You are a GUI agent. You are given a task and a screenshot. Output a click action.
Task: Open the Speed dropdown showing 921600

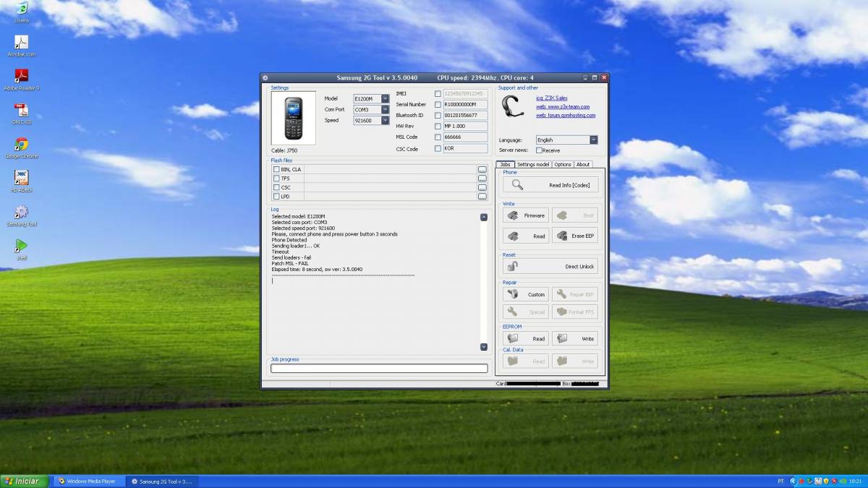[x=385, y=120]
